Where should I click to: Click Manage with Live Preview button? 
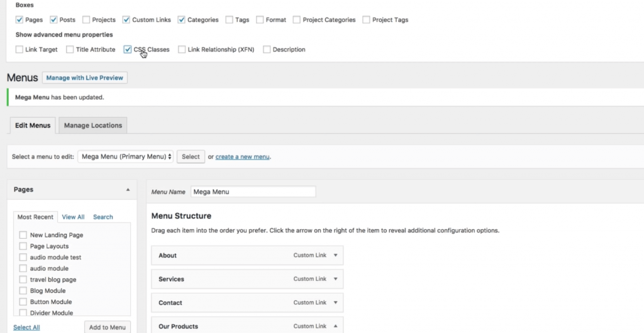pyautogui.click(x=85, y=78)
